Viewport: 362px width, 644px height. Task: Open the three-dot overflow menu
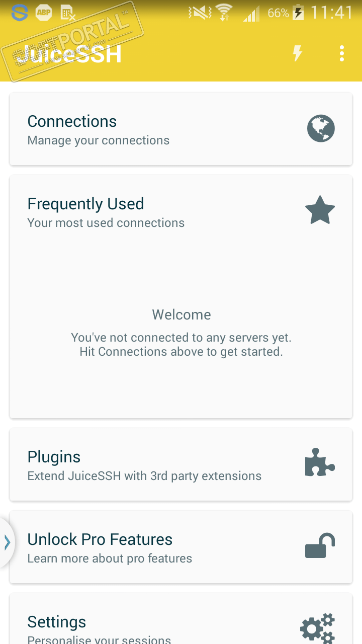342,53
